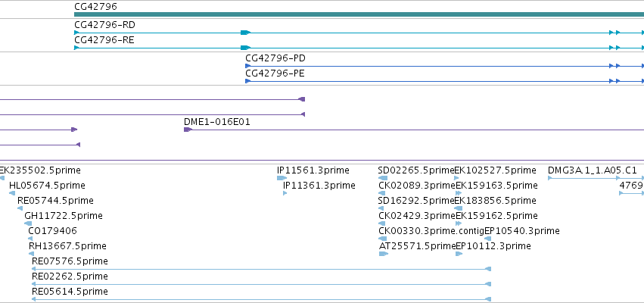Select the EK102527.5prime EST label
Image resolution: width=644 pixels, height=303 pixels.
tap(496, 170)
